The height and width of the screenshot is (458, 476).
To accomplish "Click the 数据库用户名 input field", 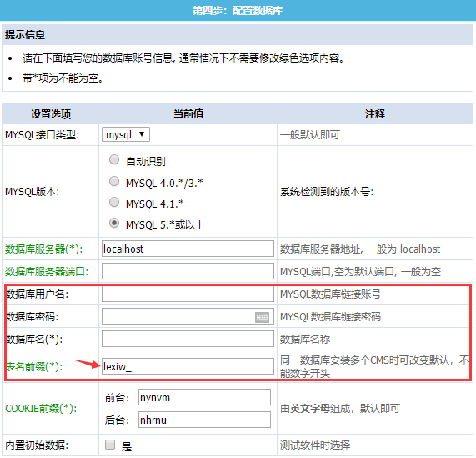I will (188, 294).
